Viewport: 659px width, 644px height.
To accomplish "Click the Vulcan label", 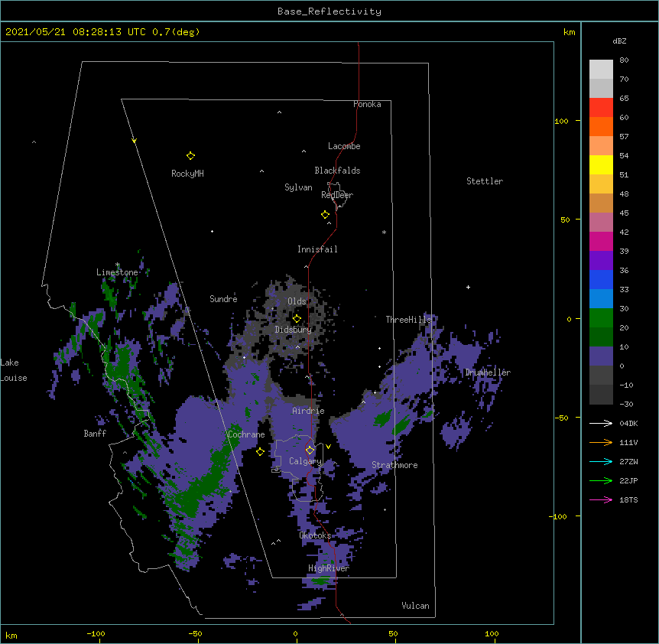I will 415,606.
